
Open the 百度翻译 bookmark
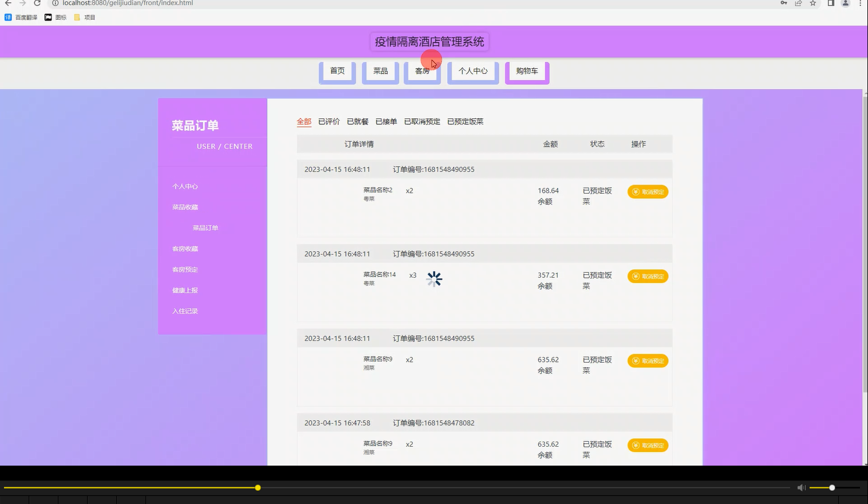pos(21,17)
